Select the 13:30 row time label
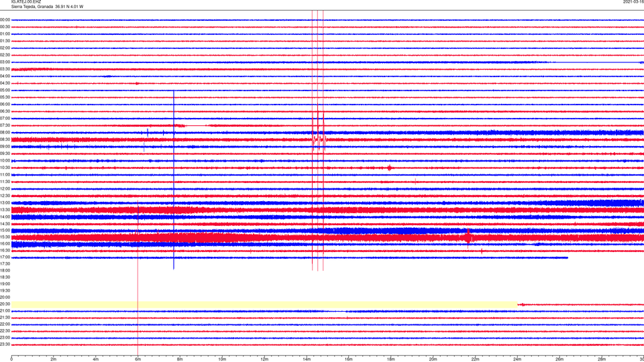The image size is (644, 362). coord(5,209)
